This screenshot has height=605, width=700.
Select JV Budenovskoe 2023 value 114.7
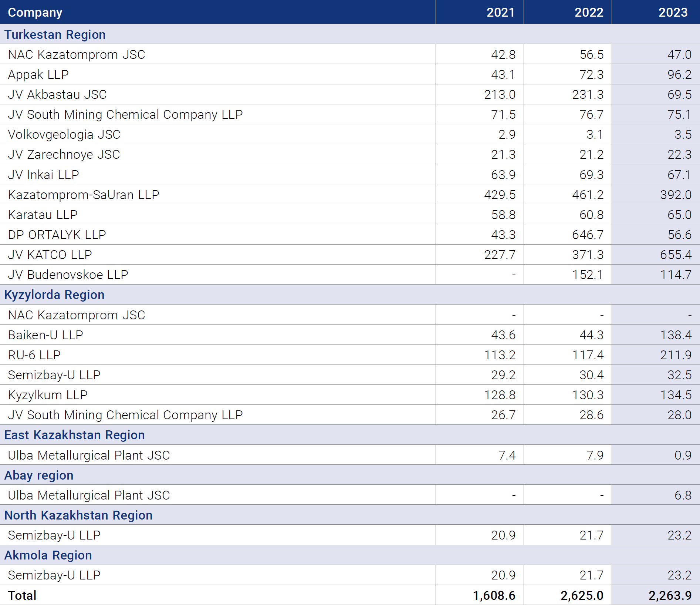click(x=676, y=275)
